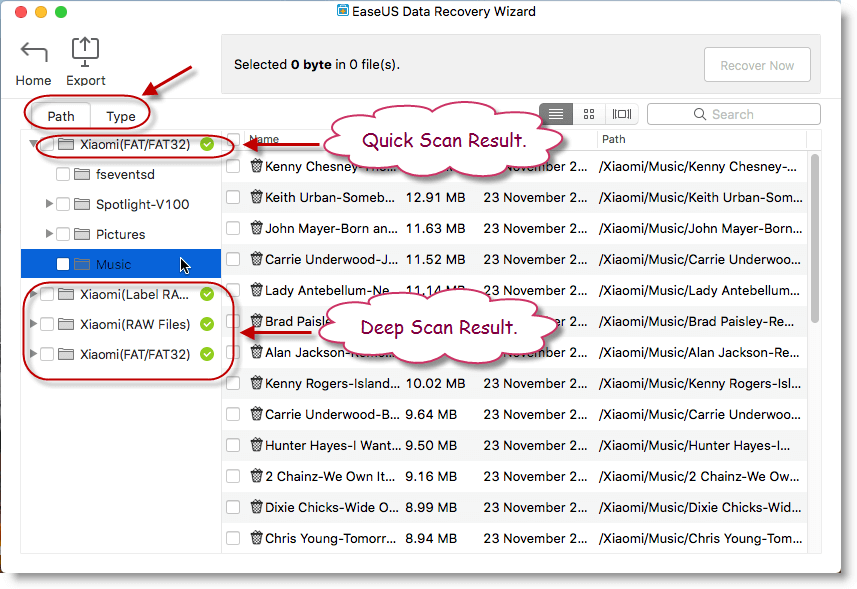
Task: Expand the Spotlight-V100 folder
Action: pyautogui.click(x=49, y=204)
